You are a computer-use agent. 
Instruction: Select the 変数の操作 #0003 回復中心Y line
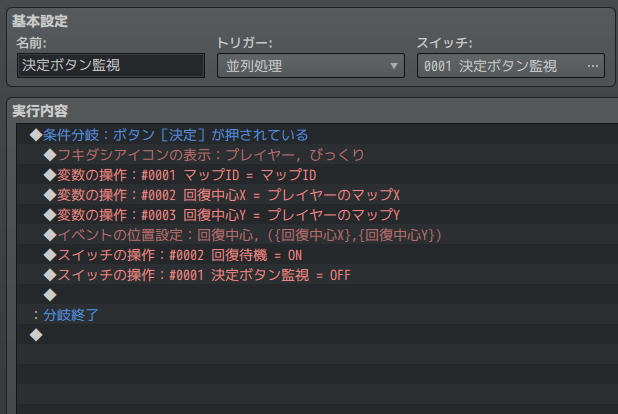pyautogui.click(x=317, y=215)
